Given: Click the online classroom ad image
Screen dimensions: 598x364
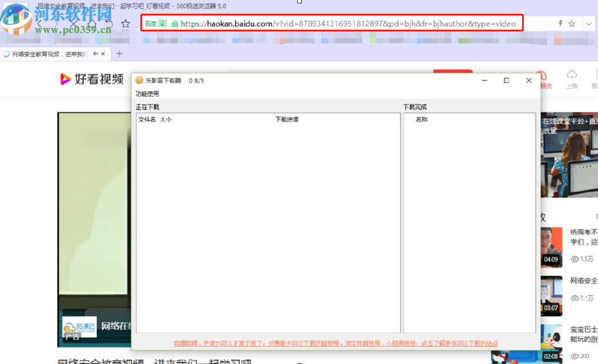Looking at the screenshot, I should pyautogui.click(x=569, y=155).
